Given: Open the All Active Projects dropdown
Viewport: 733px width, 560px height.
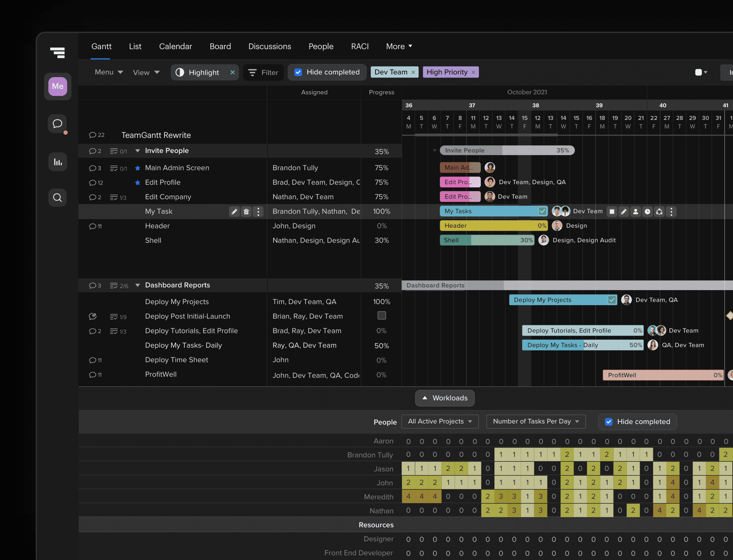Looking at the screenshot, I should coord(440,421).
